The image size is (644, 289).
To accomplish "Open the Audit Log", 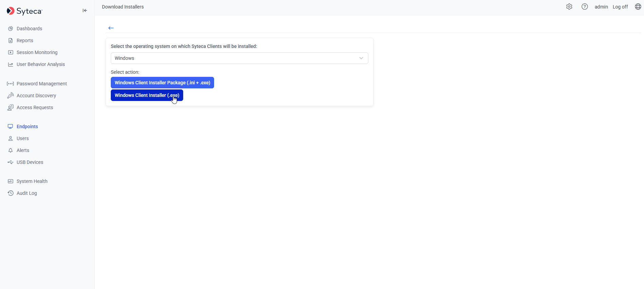I will tap(27, 193).
